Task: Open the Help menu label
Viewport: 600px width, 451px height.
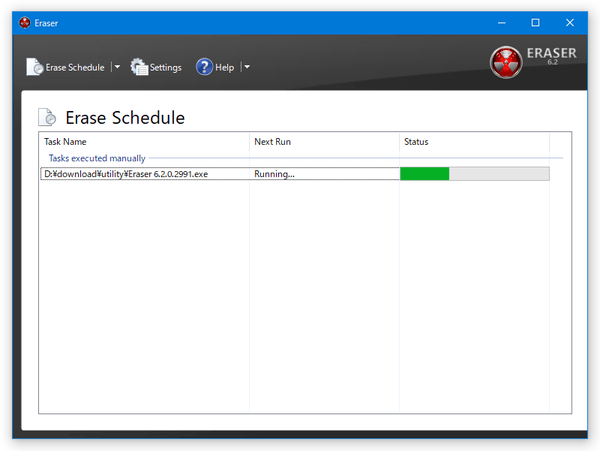Action: pyautogui.click(x=225, y=68)
